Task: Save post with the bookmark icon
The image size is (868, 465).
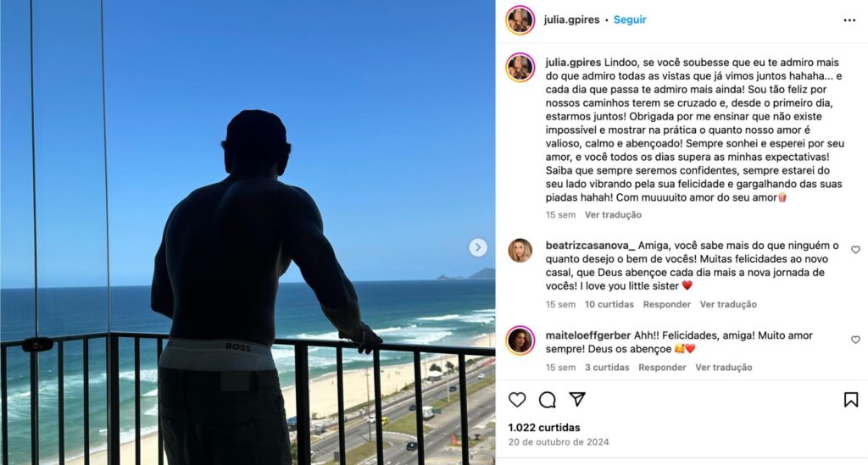Action: pos(851,400)
